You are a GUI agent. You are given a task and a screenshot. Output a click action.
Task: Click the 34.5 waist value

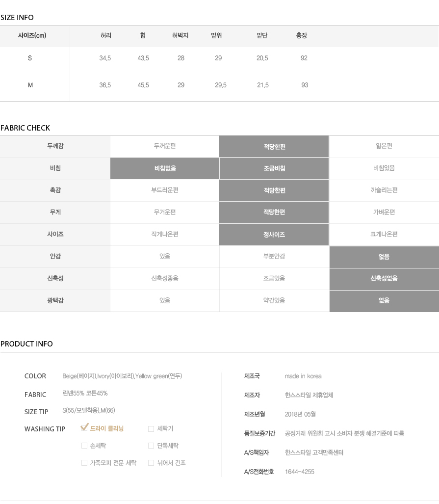[x=105, y=58]
